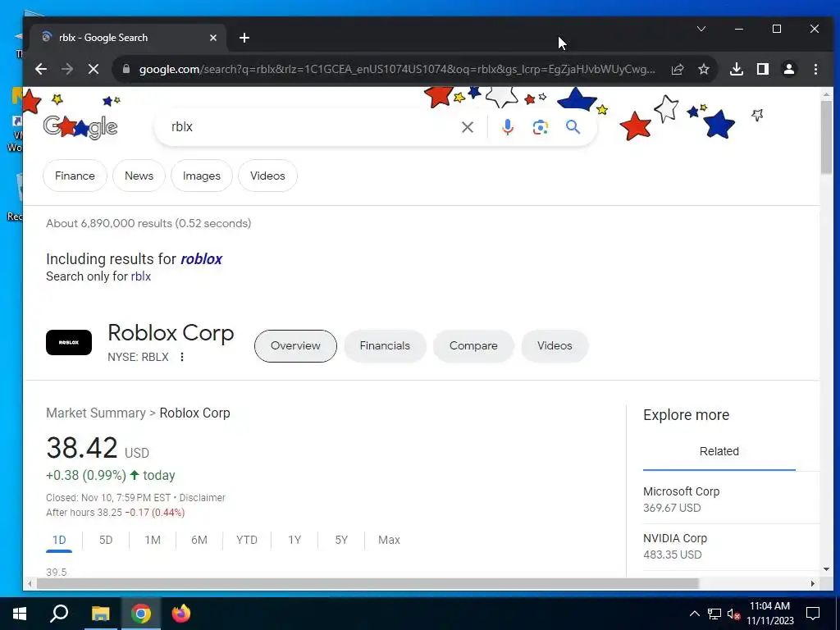This screenshot has height=630, width=840.
Task: Follow the roblox suggested results link
Action: click(202, 258)
